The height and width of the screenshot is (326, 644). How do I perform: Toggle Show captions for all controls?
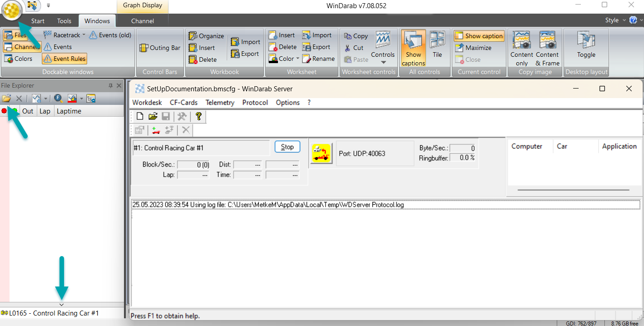pos(413,49)
